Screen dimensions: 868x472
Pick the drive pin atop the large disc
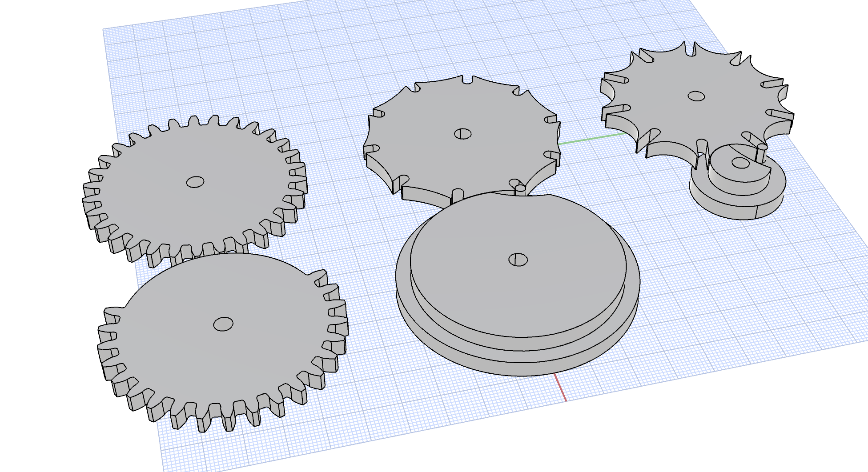521,190
